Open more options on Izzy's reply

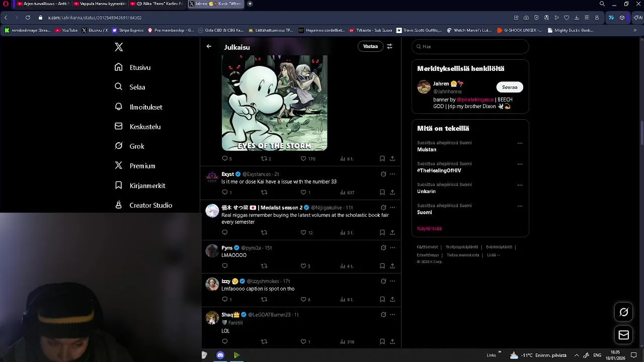point(392,281)
